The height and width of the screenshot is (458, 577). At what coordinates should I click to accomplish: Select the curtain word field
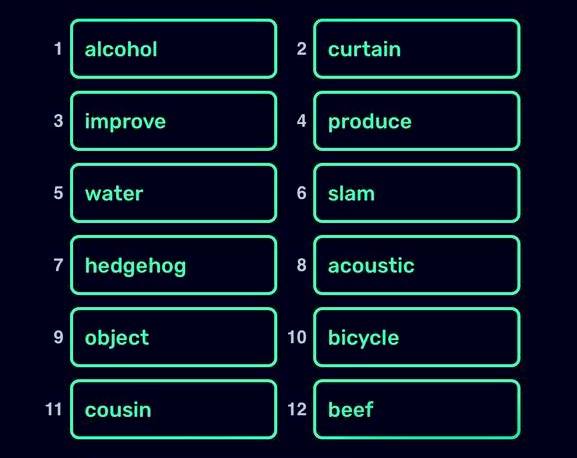(417, 49)
